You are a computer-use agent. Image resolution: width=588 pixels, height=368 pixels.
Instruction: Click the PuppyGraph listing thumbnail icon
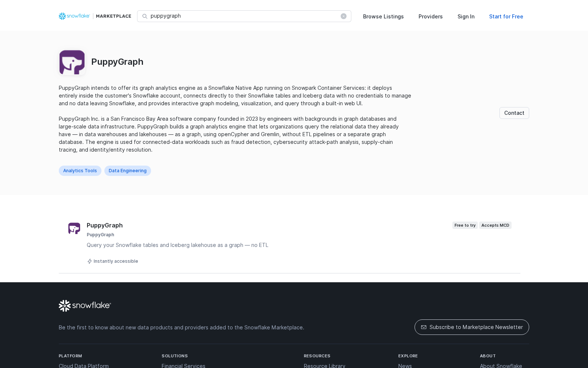click(x=74, y=228)
